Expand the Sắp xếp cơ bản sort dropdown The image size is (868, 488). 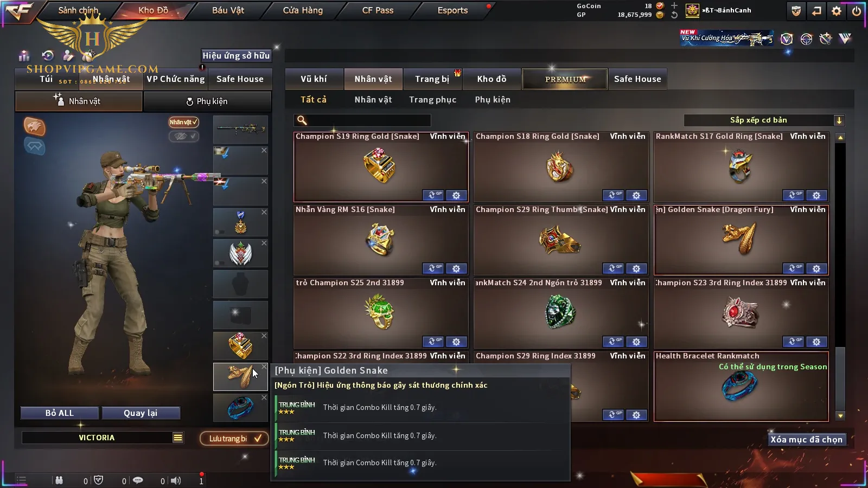click(x=839, y=120)
